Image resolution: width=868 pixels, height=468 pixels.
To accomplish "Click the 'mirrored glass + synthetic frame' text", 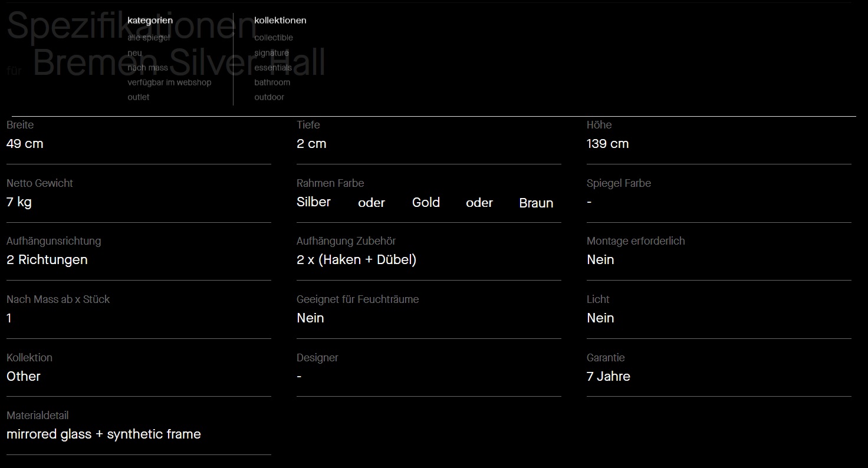I will pos(104,434).
